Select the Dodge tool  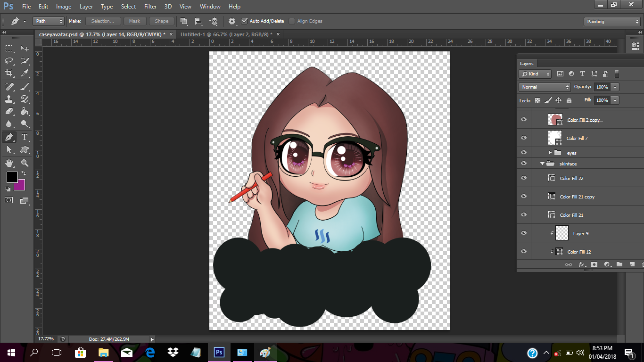[x=25, y=124]
